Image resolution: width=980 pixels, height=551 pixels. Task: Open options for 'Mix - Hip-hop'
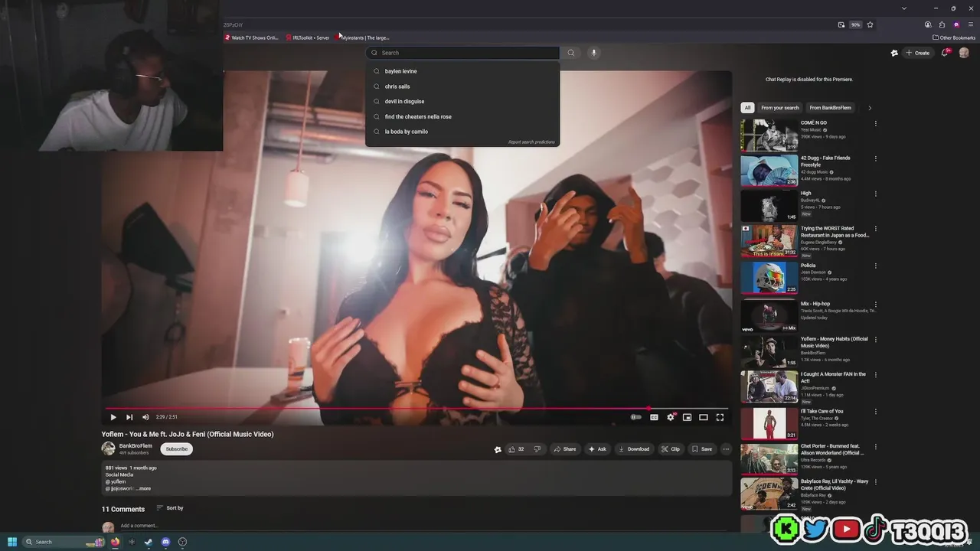(x=875, y=304)
